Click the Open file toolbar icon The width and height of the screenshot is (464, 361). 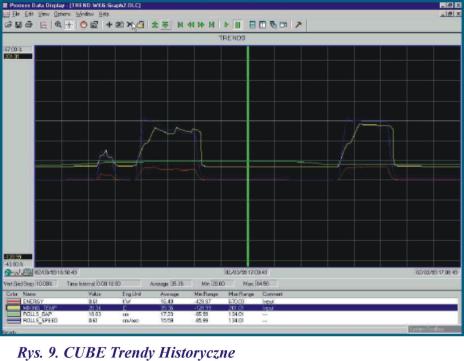[x=8, y=25]
